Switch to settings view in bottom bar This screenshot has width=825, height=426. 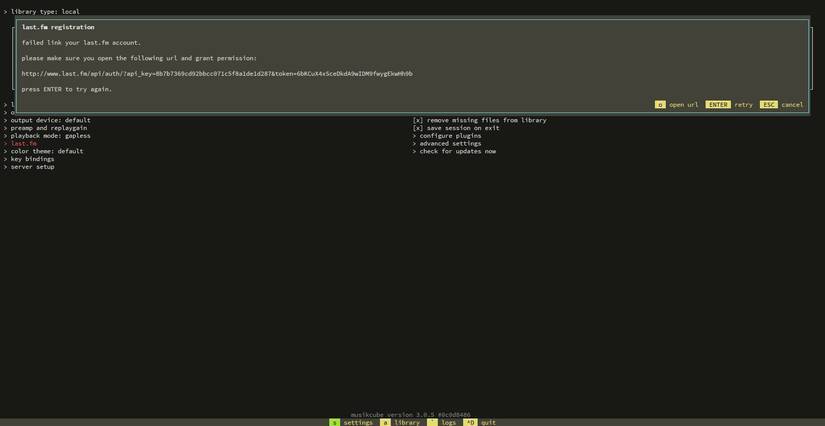(x=351, y=422)
